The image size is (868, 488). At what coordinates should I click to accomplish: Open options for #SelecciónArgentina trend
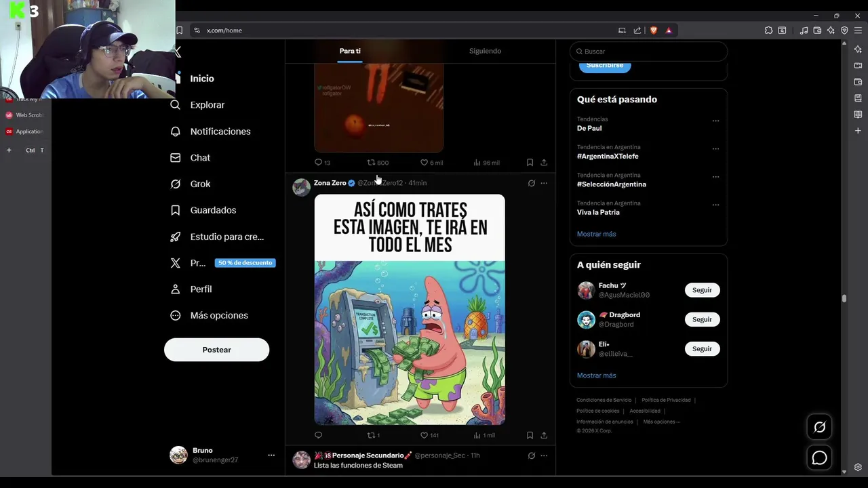[x=715, y=176]
